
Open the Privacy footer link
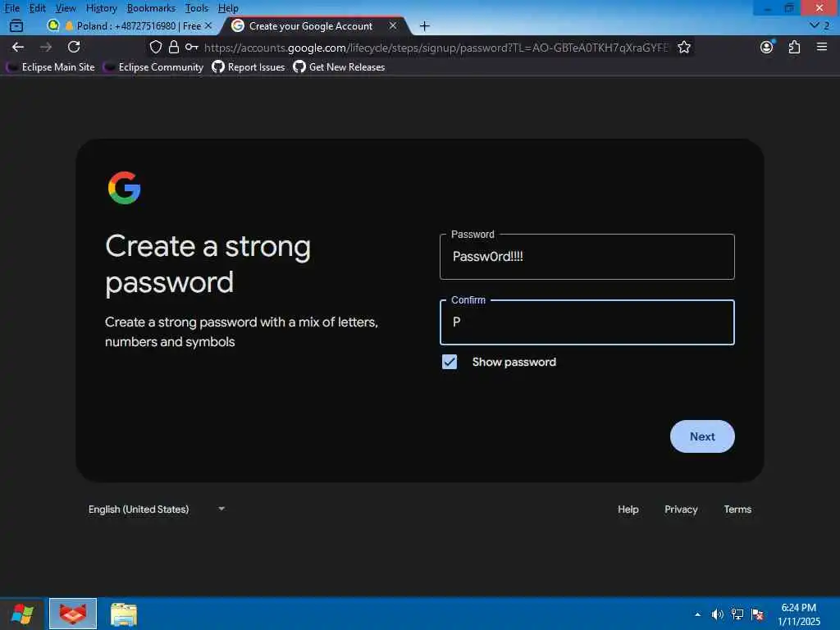tap(681, 509)
